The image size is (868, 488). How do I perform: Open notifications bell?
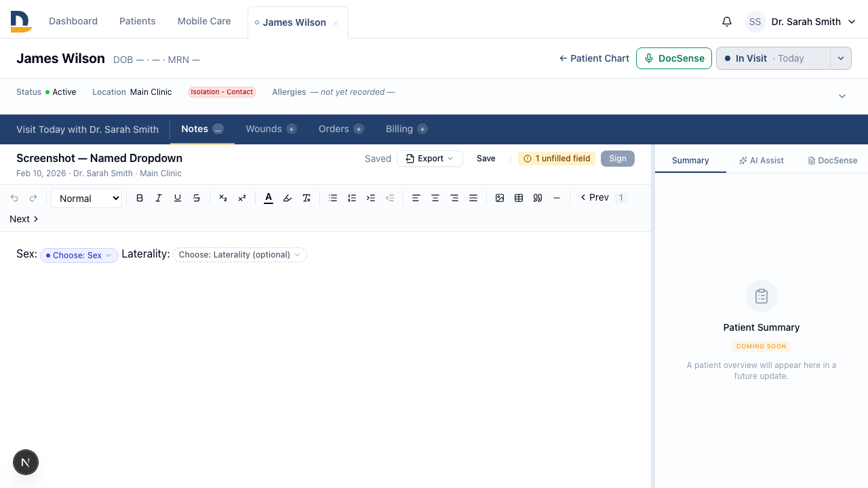pyautogui.click(x=727, y=22)
